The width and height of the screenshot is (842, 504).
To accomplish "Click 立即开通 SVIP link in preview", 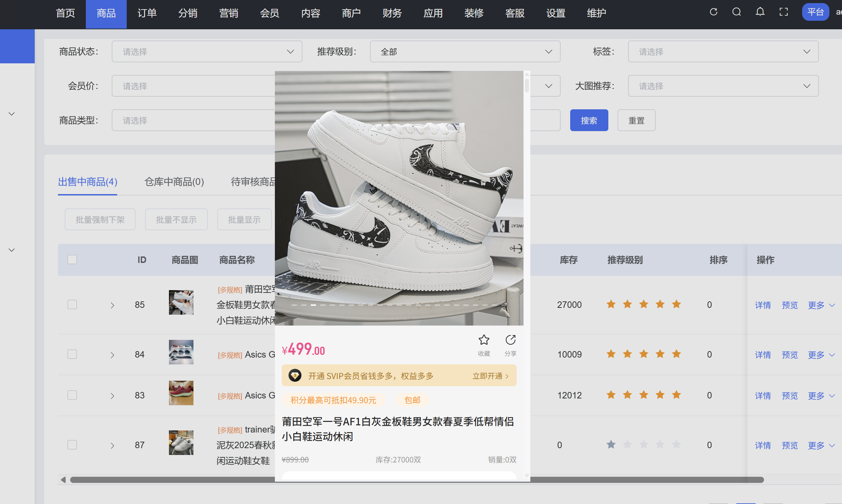I will [x=490, y=376].
